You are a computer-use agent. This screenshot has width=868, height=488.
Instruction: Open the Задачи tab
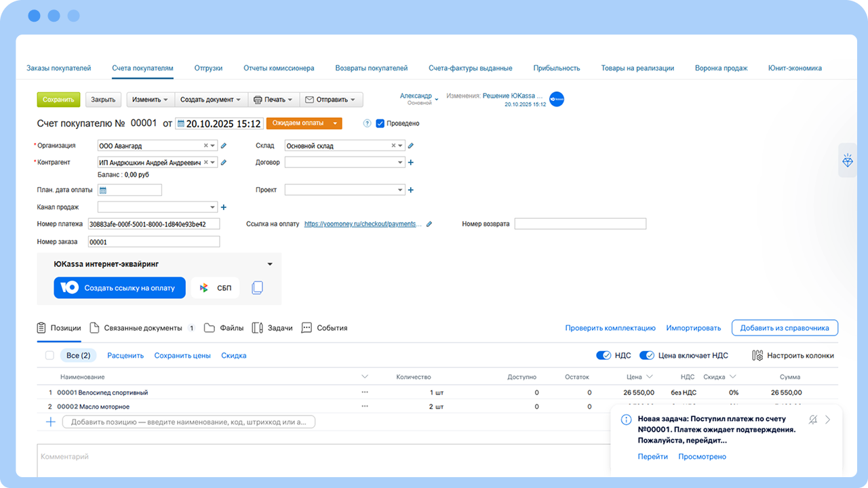pyautogui.click(x=272, y=328)
